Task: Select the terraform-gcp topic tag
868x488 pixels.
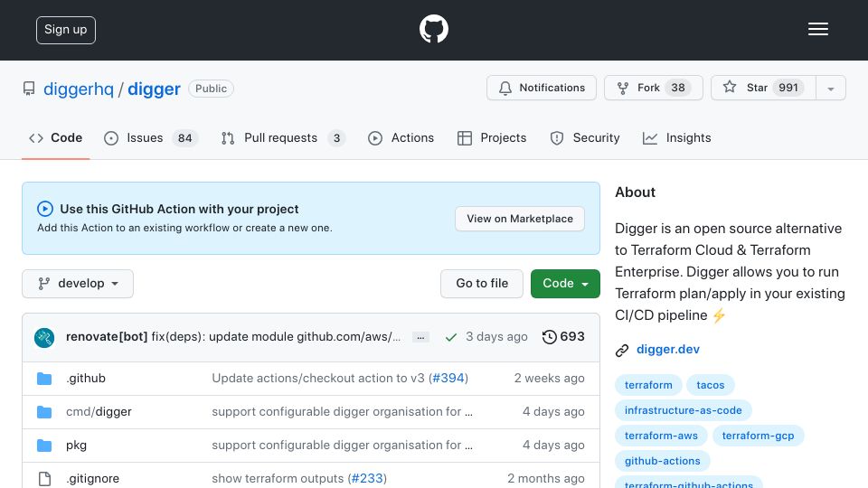Action: [x=758, y=436]
